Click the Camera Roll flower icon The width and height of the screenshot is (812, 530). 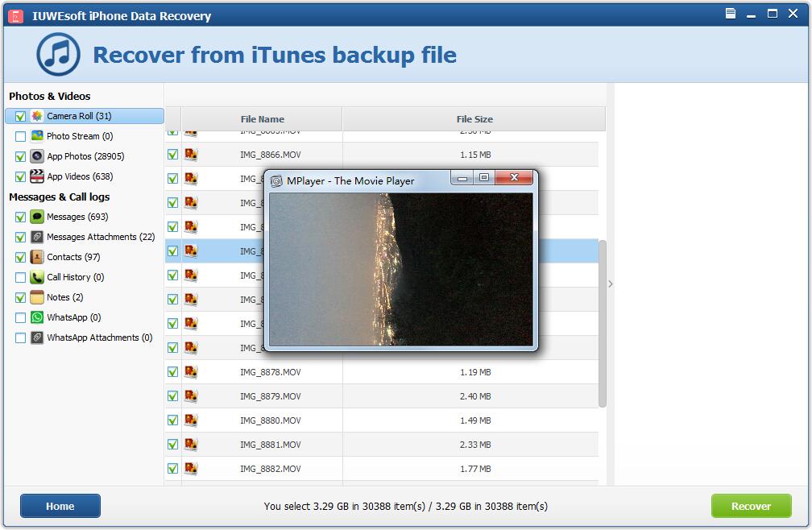click(37, 116)
